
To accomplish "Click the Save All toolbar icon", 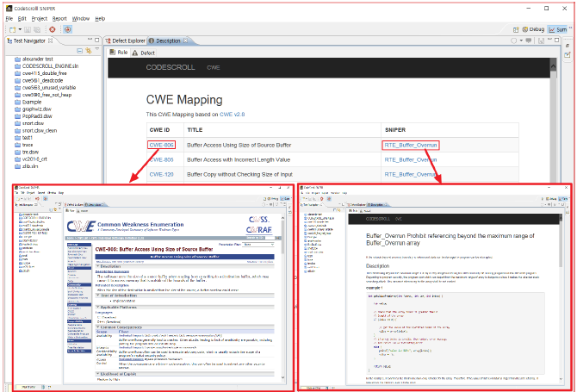I will pyautogui.click(x=37, y=30).
